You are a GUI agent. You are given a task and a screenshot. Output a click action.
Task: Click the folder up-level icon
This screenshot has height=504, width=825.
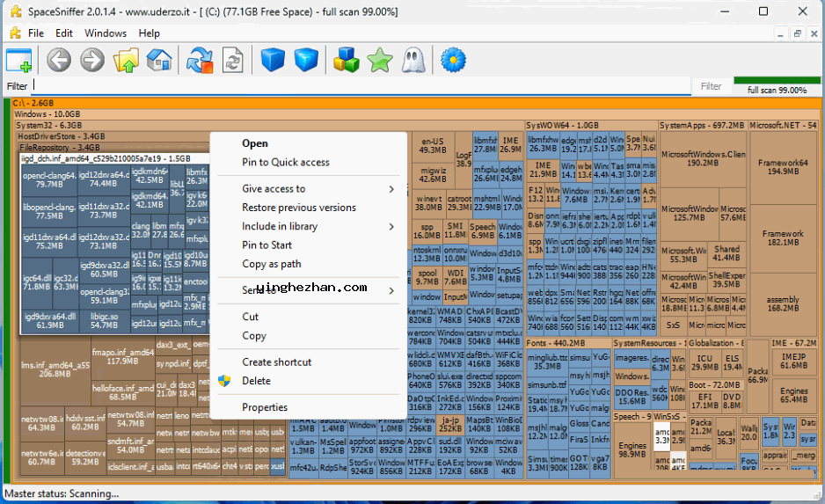(126, 60)
